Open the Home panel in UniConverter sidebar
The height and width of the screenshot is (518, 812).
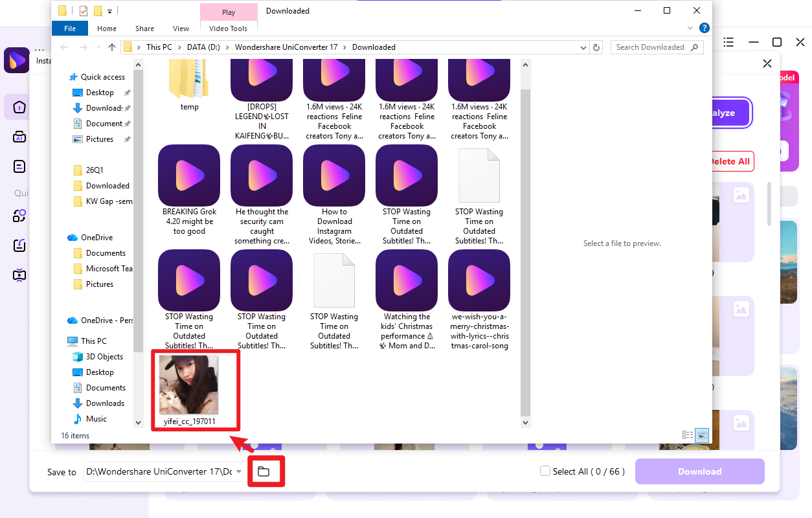(x=19, y=108)
